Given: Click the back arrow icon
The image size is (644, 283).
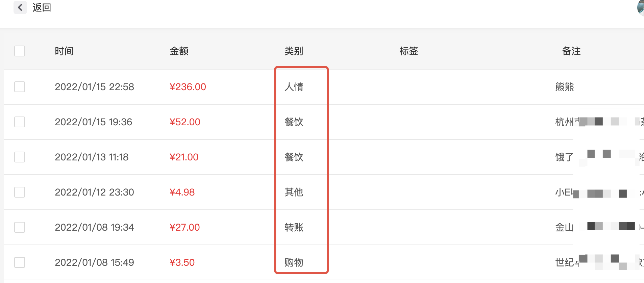Looking at the screenshot, I should [x=20, y=7].
